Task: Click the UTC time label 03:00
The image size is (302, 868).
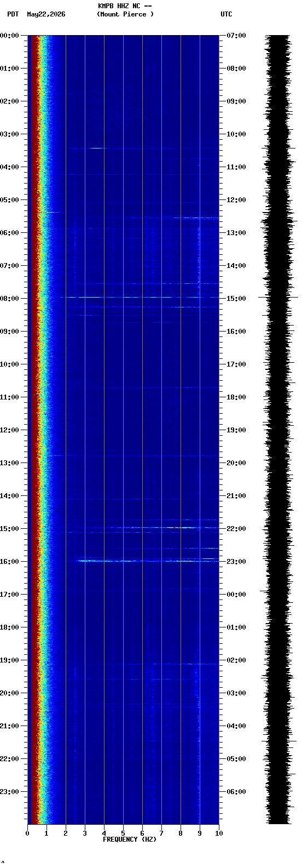Action: (236, 693)
